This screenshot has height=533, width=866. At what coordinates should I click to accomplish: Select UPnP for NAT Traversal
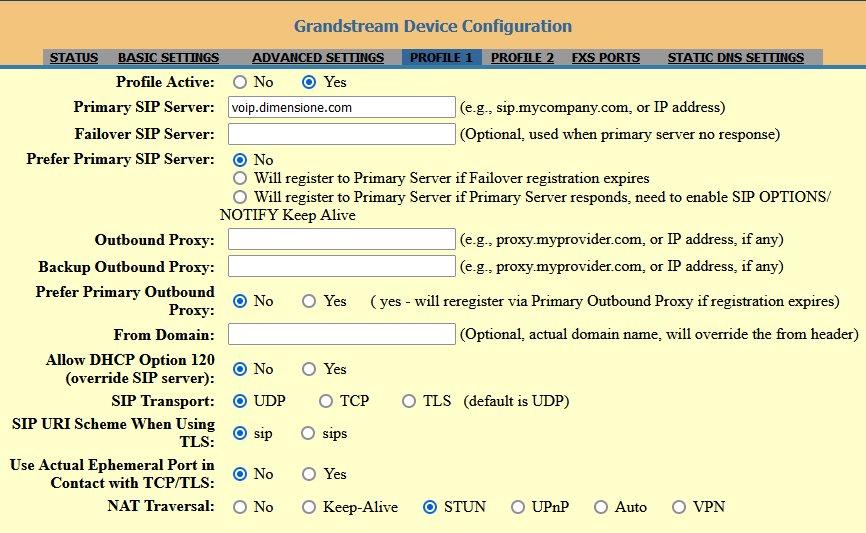click(518, 507)
